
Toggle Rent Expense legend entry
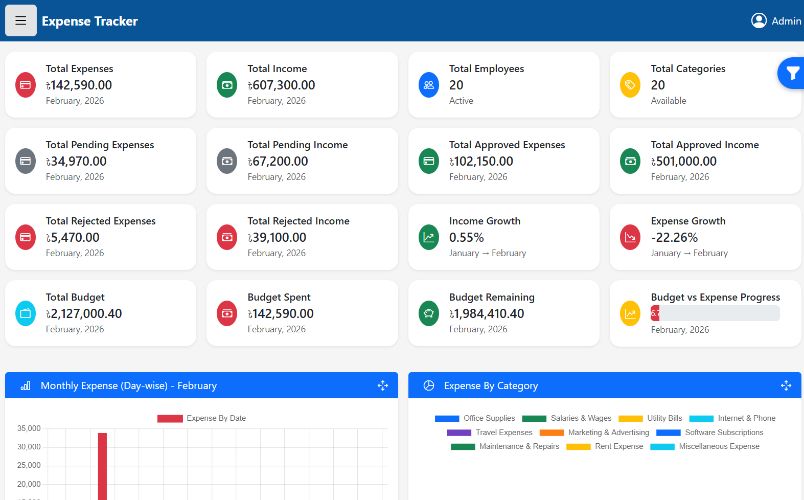coord(605,446)
